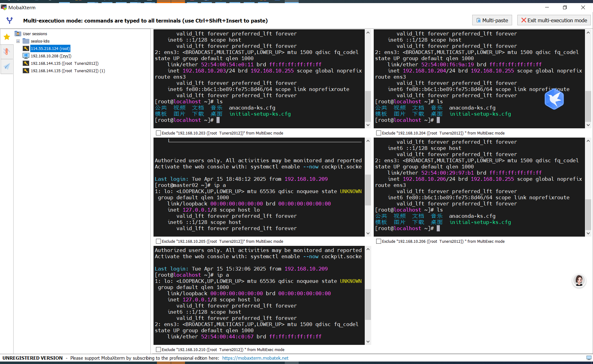Viewport: 593px width, 364px height.
Task: Click the status bar monitor icon
Action: coord(589,358)
